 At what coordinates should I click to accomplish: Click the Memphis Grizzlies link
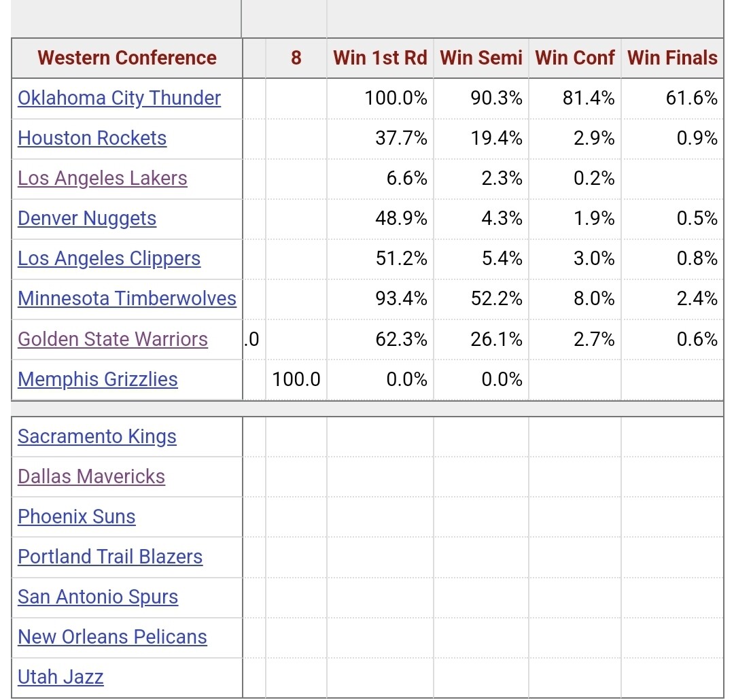click(x=98, y=379)
